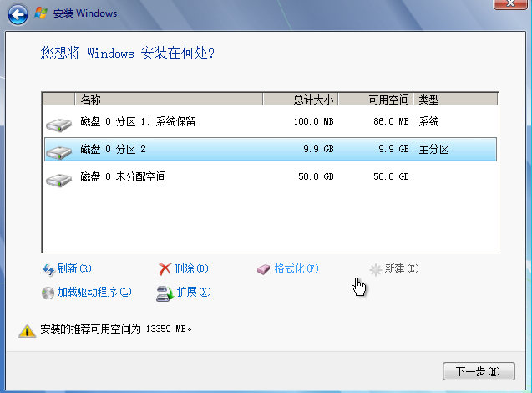Viewport: 532px width, 393px height.
Task: Sort by the 名称 column header
Action: tap(169, 100)
